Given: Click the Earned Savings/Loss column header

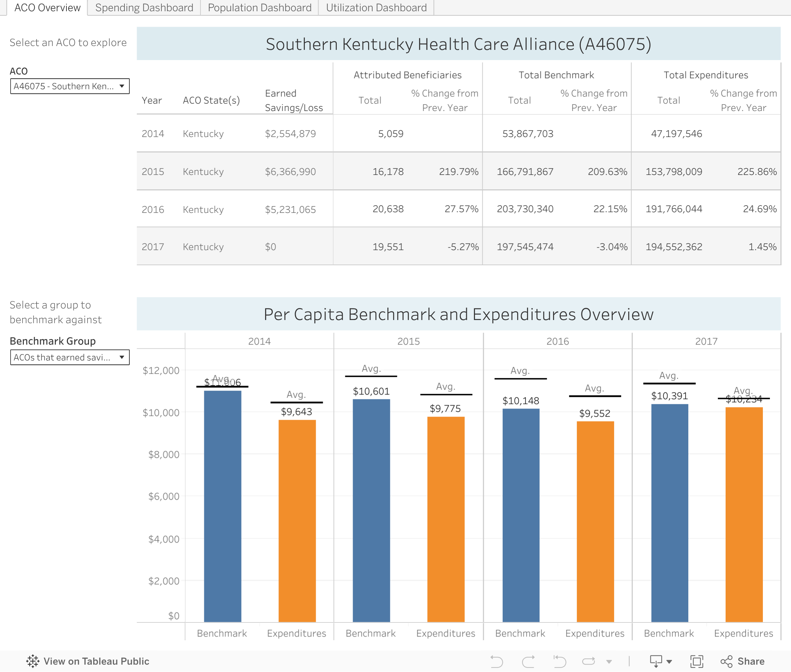Looking at the screenshot, I should coord(294,100).
